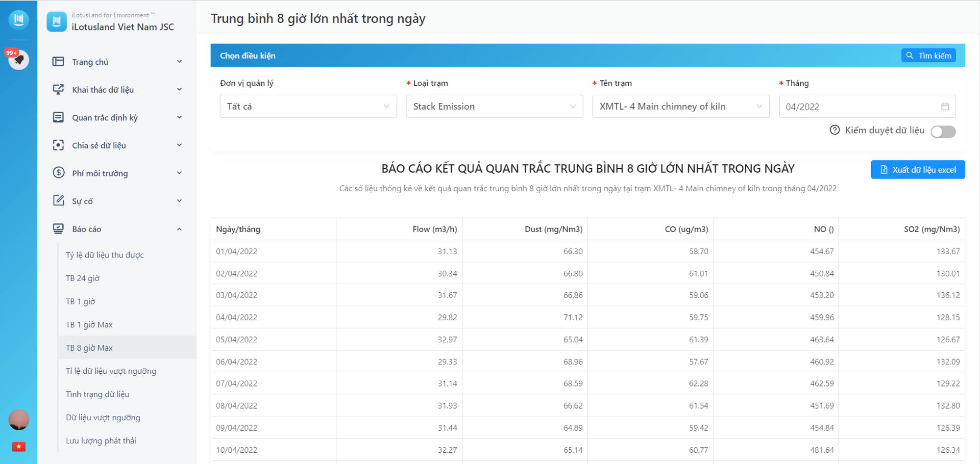
Task: Expand Quan trắc định kỳ chevron
Action: 179,117
